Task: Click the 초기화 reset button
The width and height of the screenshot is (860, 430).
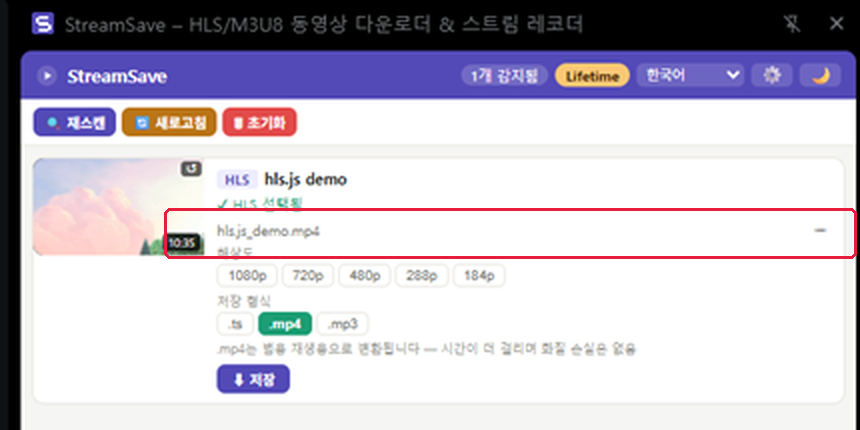Action: click(x=259, y=122)
